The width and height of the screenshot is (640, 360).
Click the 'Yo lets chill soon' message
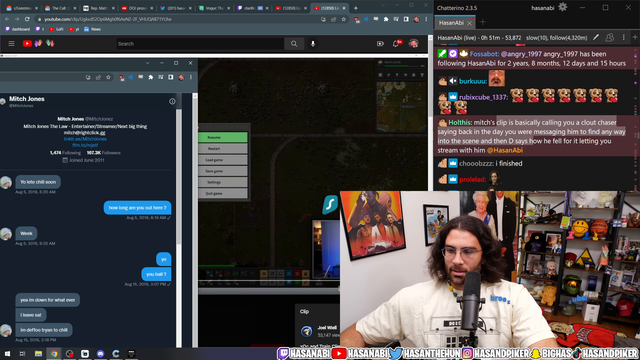tap(38, 182)
